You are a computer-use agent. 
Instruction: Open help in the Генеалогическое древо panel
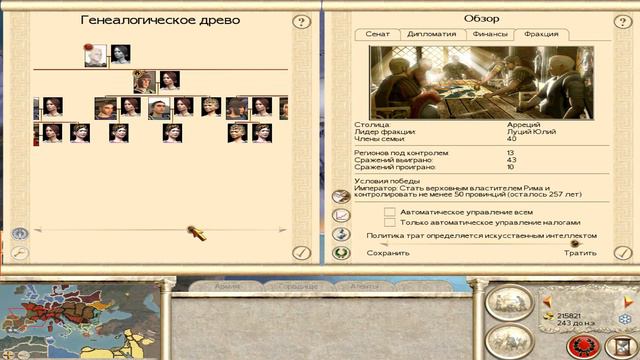point(301,22)
